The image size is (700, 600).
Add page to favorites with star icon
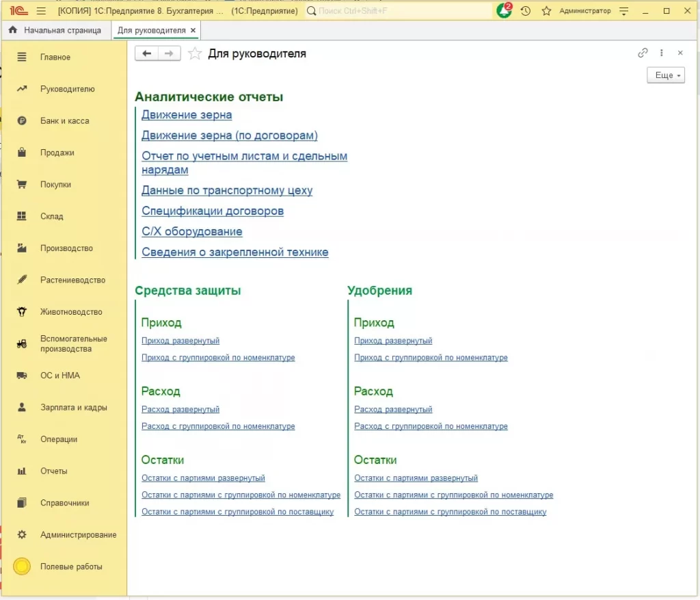point(195,53)
